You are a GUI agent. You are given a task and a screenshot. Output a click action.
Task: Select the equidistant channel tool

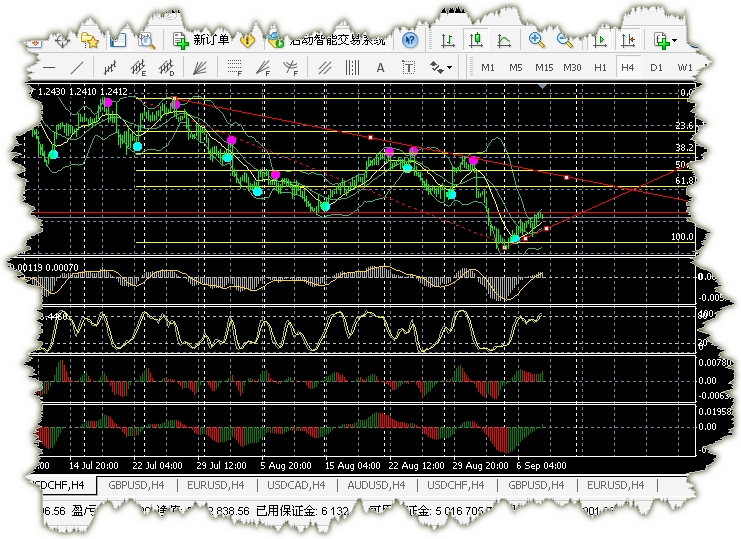click(110, 68)
